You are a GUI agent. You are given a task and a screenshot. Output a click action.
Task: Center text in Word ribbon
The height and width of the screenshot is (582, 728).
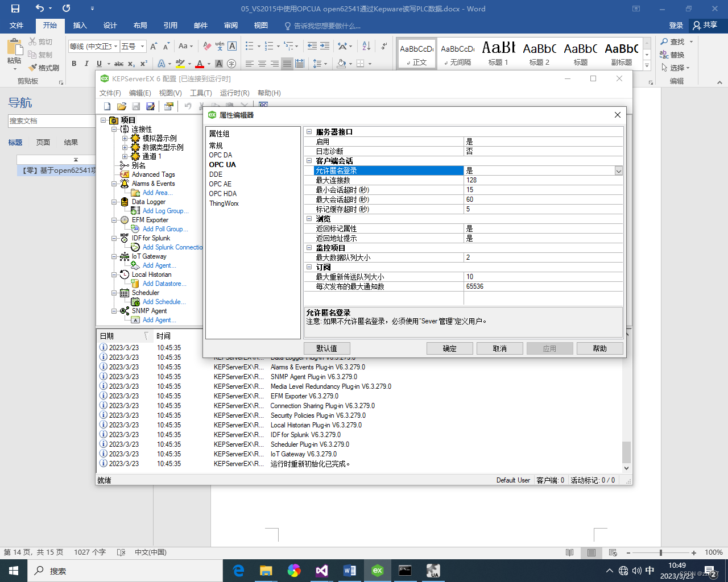tap(262, 64)
